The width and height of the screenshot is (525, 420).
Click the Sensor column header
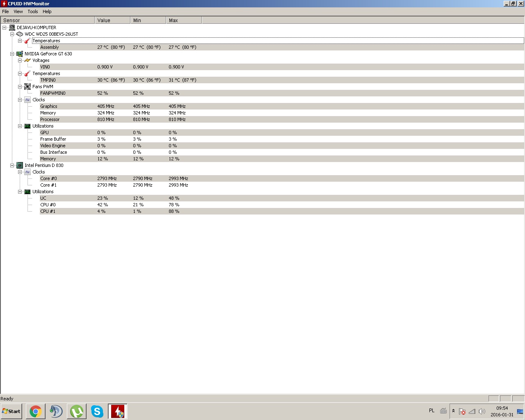point(48,20)
